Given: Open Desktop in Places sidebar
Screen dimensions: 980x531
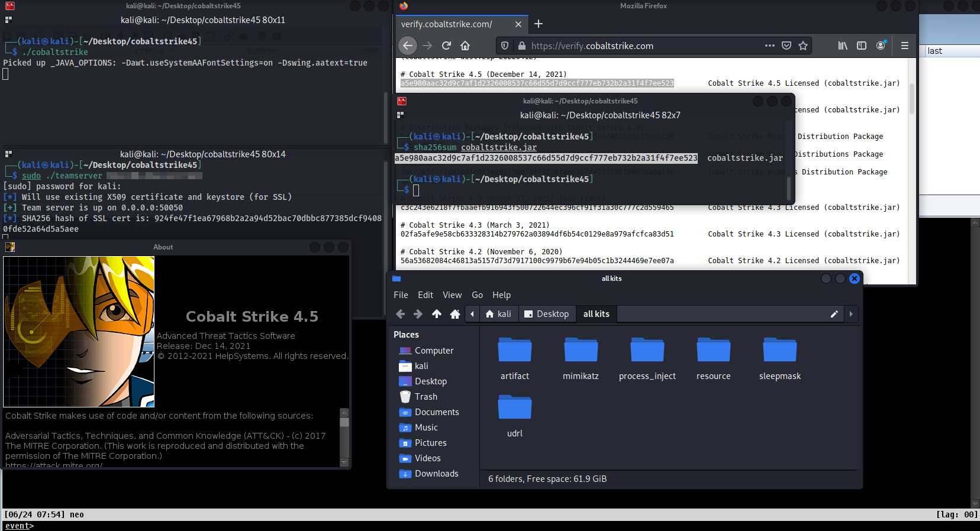Looking at the screenshot, I should click(x=430, y=381).
